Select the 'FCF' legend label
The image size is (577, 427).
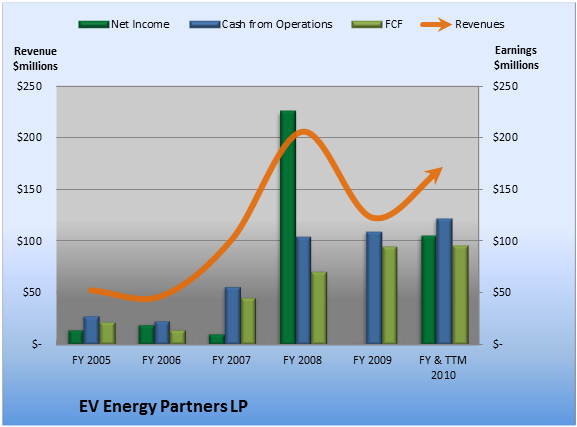[394, 24]
